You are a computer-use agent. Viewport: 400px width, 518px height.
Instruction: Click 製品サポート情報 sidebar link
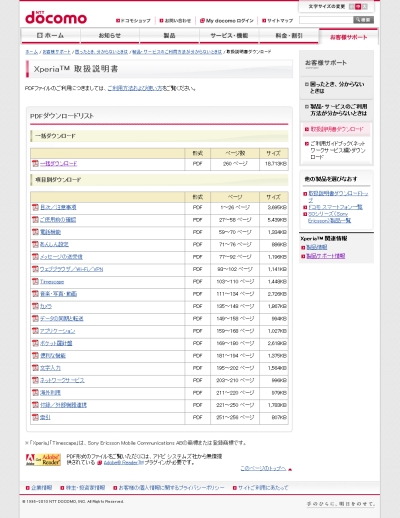point(325,256)
